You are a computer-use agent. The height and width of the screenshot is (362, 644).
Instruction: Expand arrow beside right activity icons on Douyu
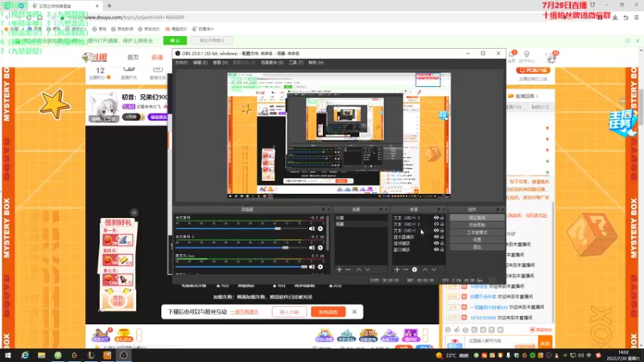pos(426,335)
